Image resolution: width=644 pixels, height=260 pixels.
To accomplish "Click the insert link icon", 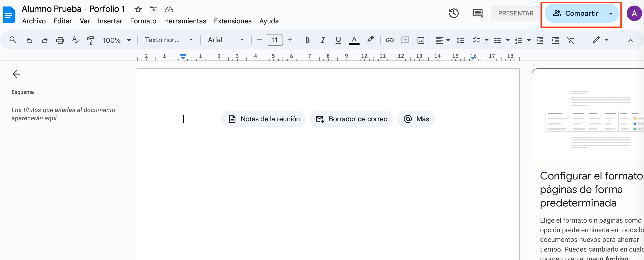I will point(389,40).
